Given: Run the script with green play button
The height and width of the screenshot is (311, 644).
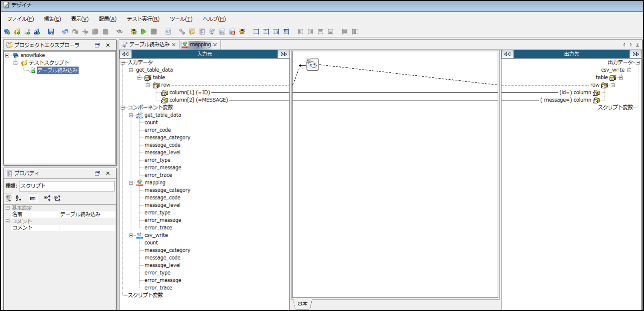Looking at the screenshot, I should pos(143,32).
